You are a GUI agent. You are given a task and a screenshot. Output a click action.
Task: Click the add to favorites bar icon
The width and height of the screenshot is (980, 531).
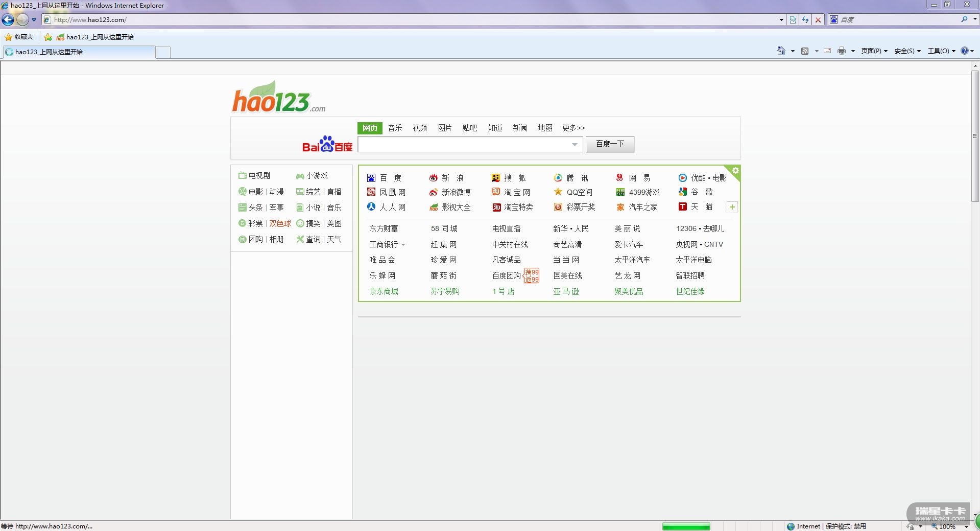point(48,37)
